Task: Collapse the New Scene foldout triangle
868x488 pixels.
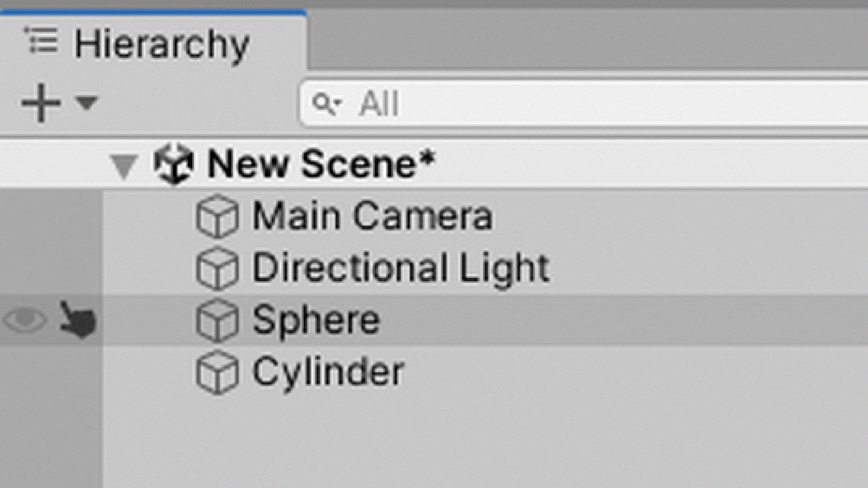Action: coord(123,165)
